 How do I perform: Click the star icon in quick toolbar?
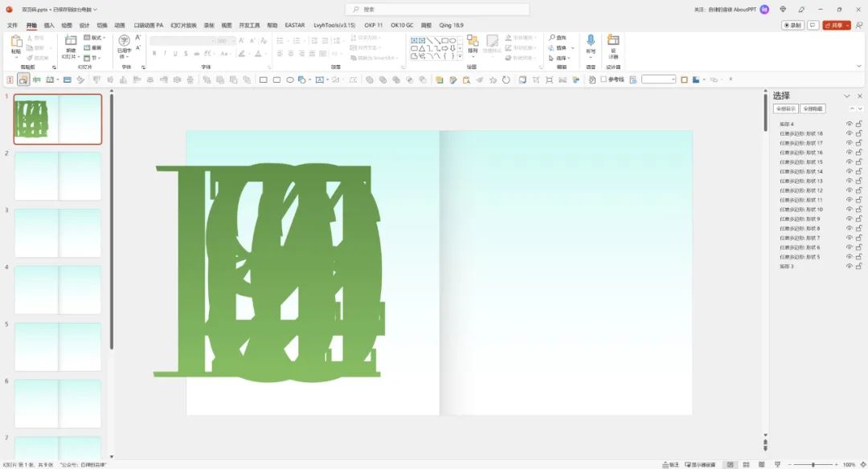(493, 80)
